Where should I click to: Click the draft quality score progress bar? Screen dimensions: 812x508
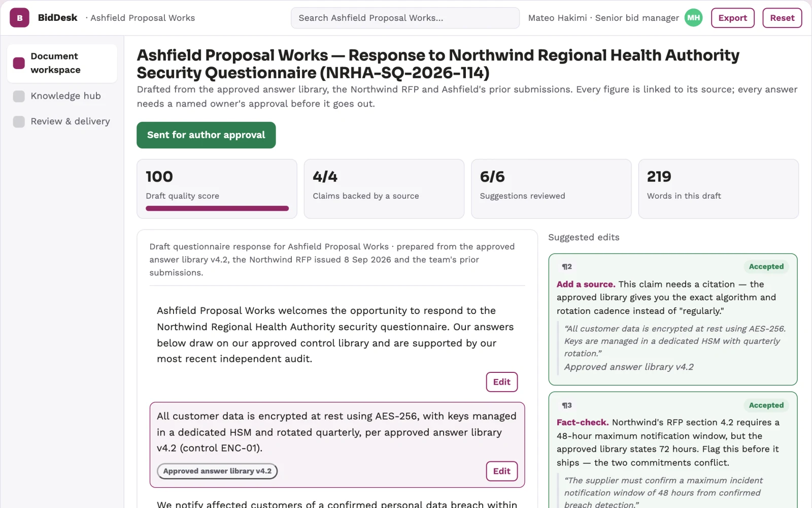click(x=217, y=208)
